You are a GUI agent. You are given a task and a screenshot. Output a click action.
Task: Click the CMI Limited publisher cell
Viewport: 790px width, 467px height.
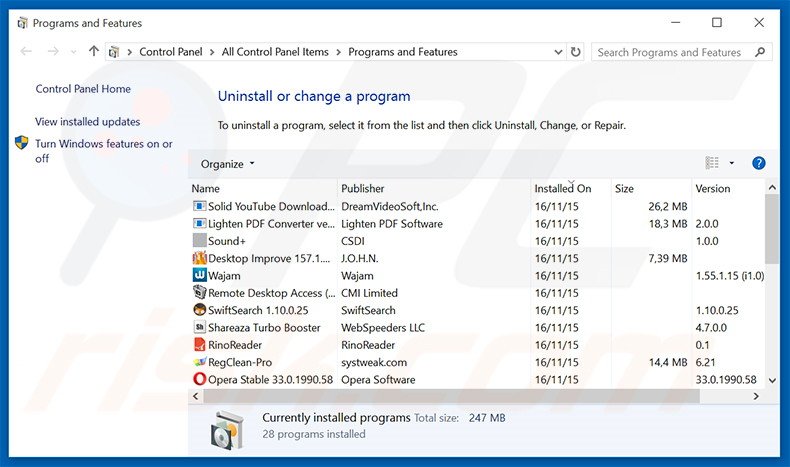point(369,293)
